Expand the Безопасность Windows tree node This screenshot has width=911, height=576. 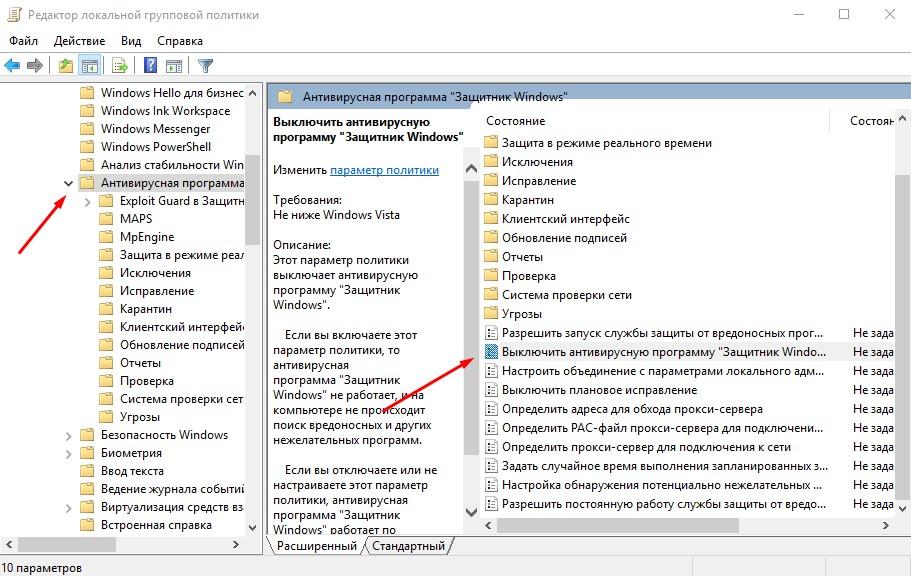point(68,435)
